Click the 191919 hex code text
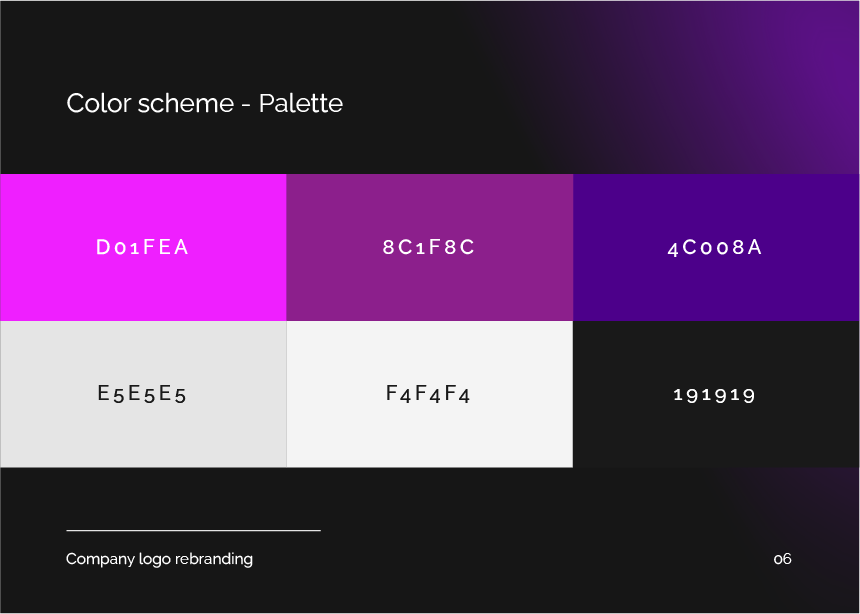 pyautogui.click(x=715, y=395)
